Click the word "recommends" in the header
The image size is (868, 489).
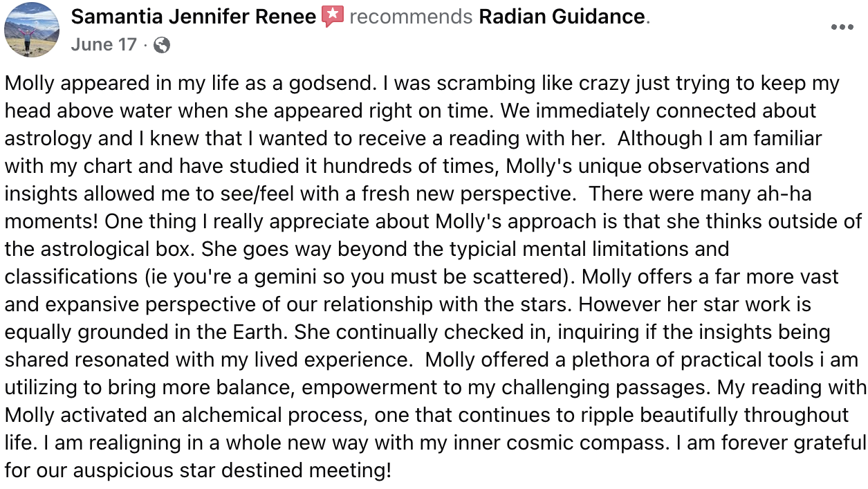tap(411, 17)
